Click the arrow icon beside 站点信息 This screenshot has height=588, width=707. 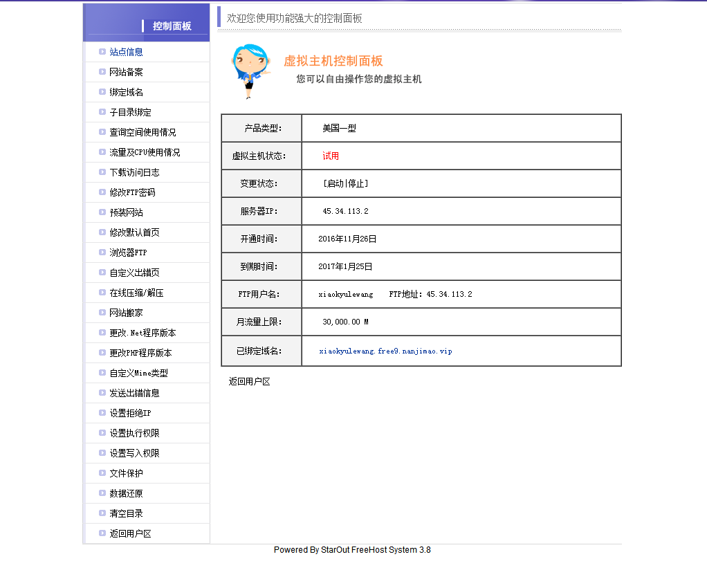point(102,52)
